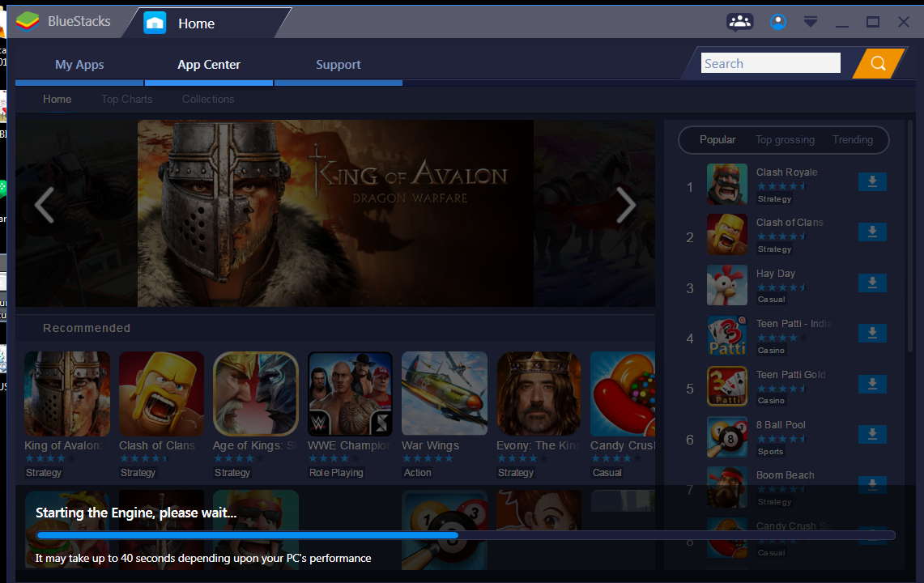
Task: Download Hay Day from popular list
Action: tap(872, 283)
